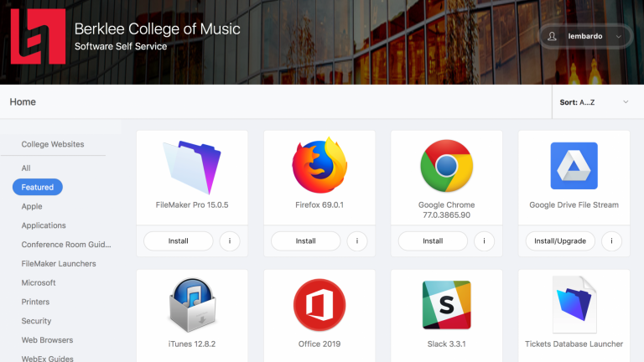Image resolution: width=644 pixels, height=362 pixels.
Task: Select the Security category
Action: 36,321
